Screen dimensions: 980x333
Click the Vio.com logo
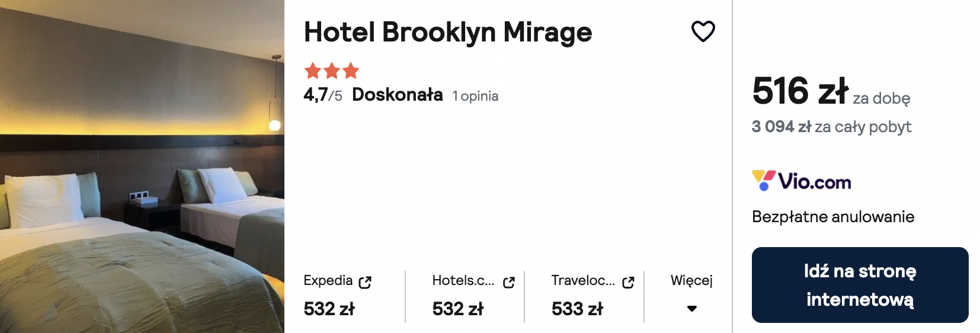click(801, 181)
